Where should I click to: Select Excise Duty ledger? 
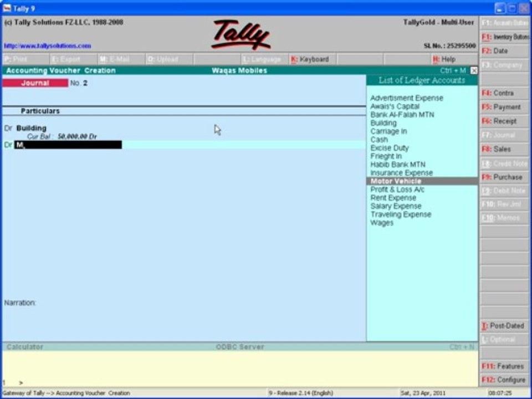pyautogui.click(x=390, y=148)
